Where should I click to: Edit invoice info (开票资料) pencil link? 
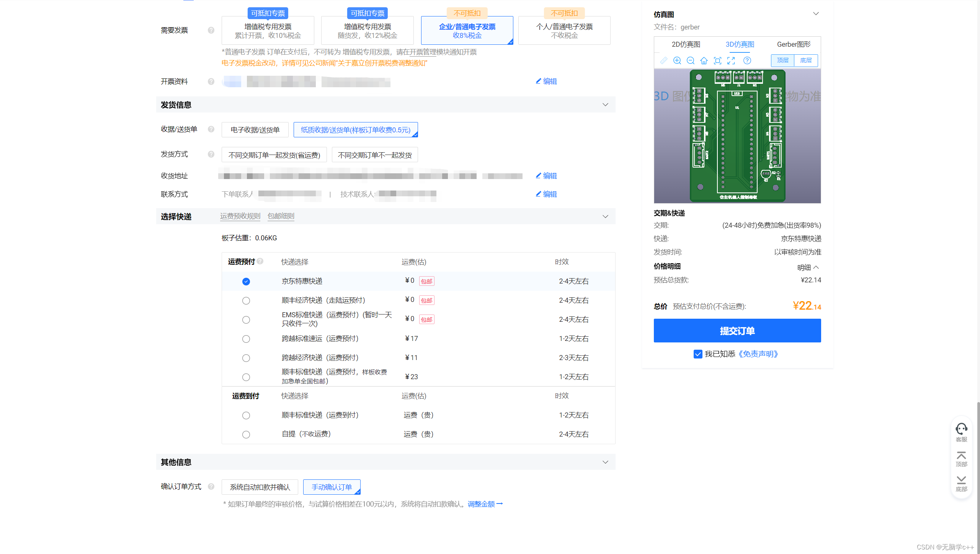pos(546,81)
